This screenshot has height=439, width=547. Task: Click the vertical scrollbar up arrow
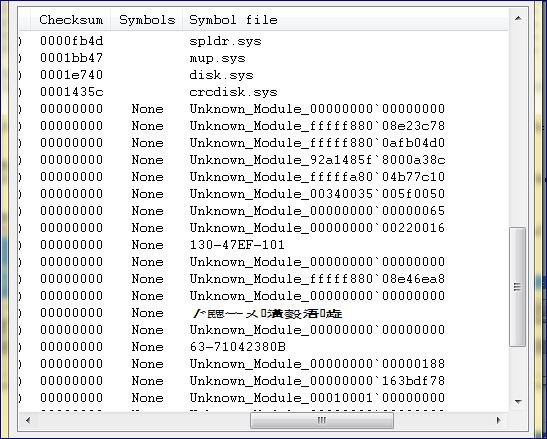(x=518, y=18)
